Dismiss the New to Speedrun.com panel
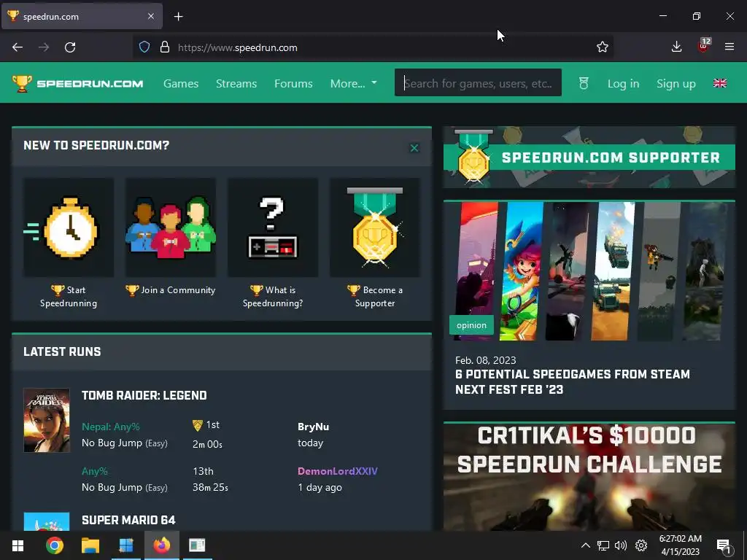The image size is (747, 560). click(x=414, y=147)
